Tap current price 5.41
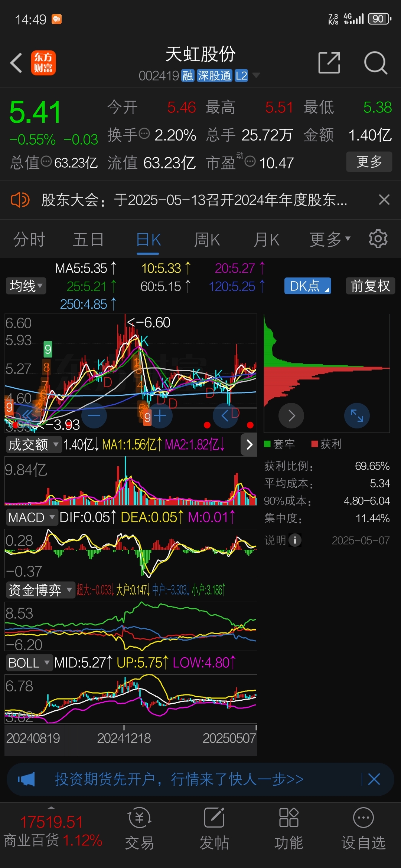This screenshot has height=868, width=401. click(35, 112)
